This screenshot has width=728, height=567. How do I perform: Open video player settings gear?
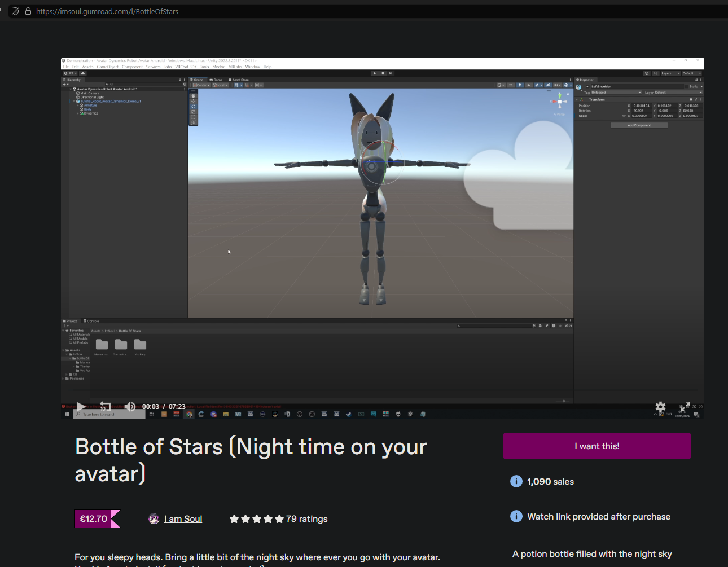(660, 407)
